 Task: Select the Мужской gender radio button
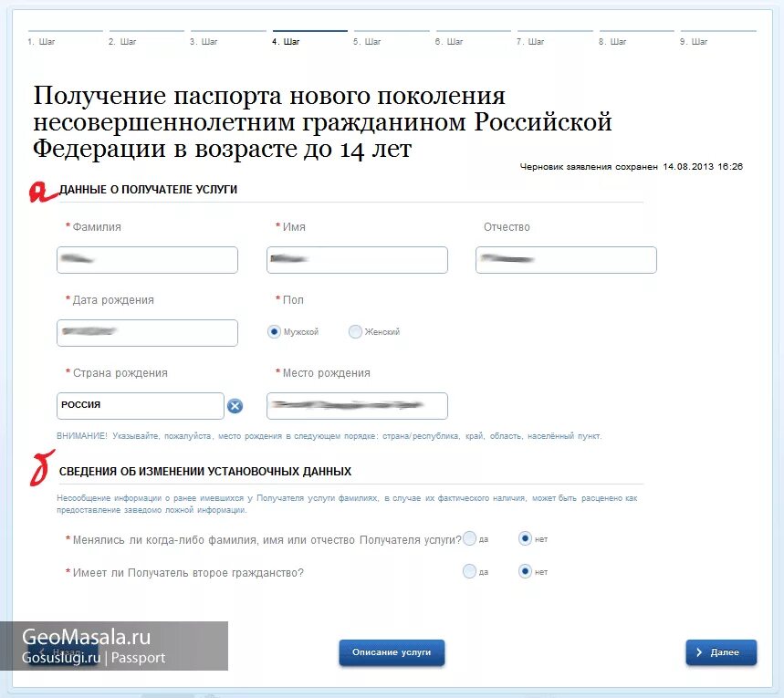click(274, 331)
